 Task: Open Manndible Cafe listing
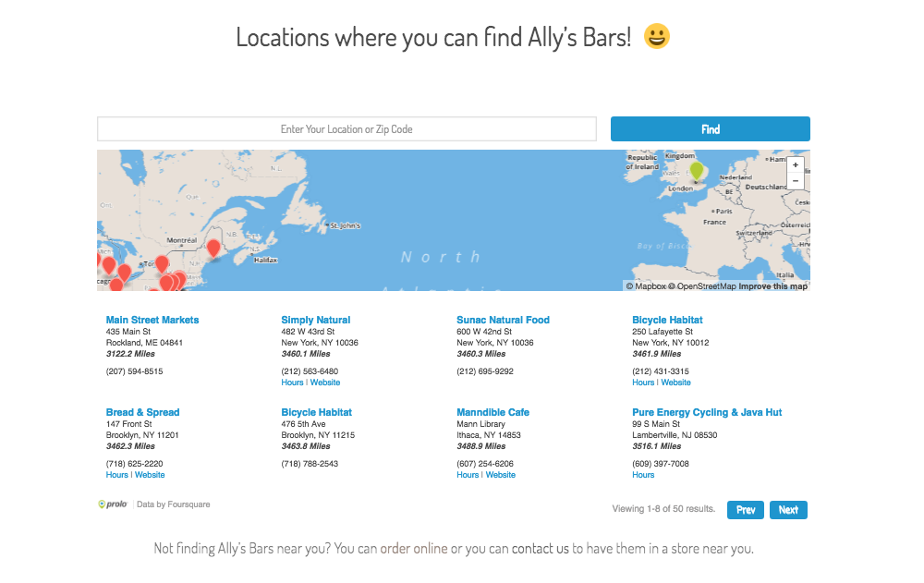pyautogui.click(x=492, y=412)
